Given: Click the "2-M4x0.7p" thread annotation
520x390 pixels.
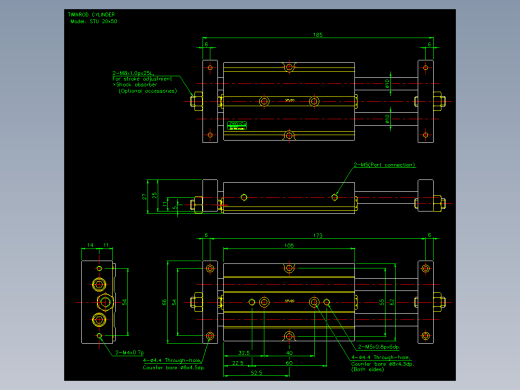Looking at the screenshot, I should coord(130,352).
